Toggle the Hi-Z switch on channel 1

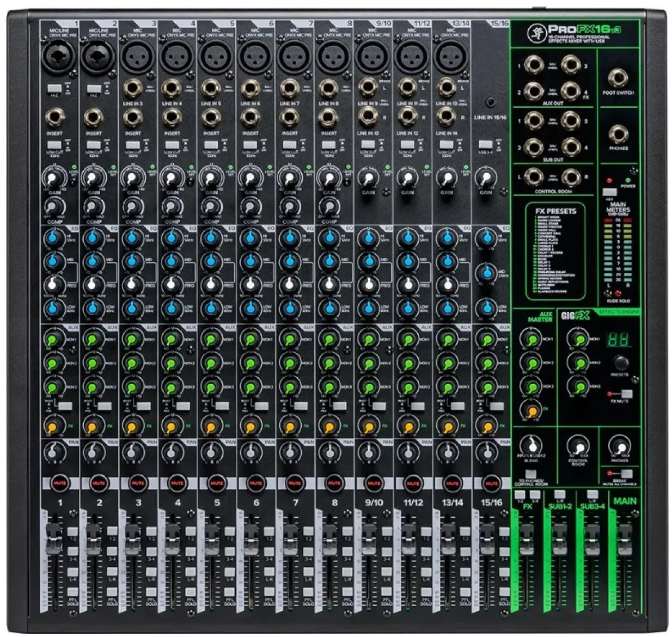(54, 88)
